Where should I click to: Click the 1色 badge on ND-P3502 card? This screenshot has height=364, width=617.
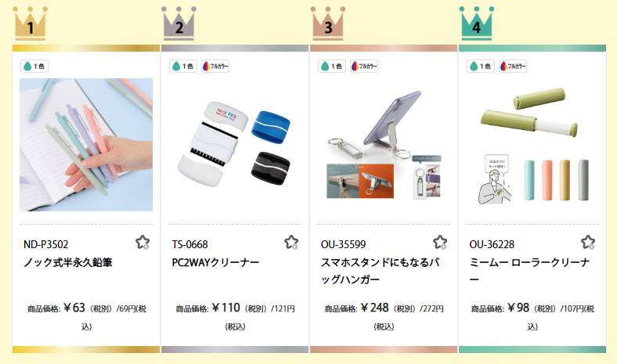pos(34,66)
